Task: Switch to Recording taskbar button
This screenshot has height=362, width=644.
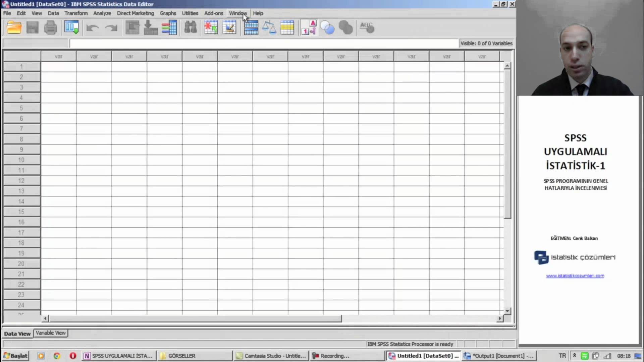Action: pos(347,356)
